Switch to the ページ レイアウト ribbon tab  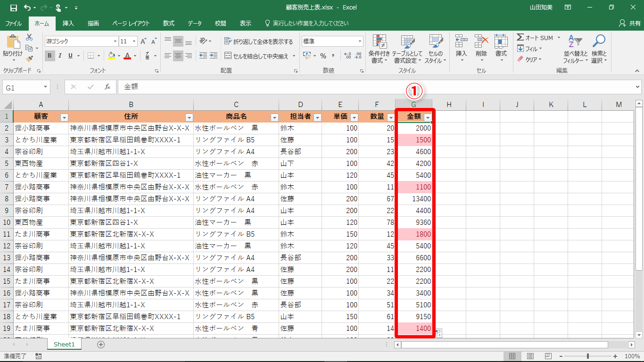pos(131,23)
